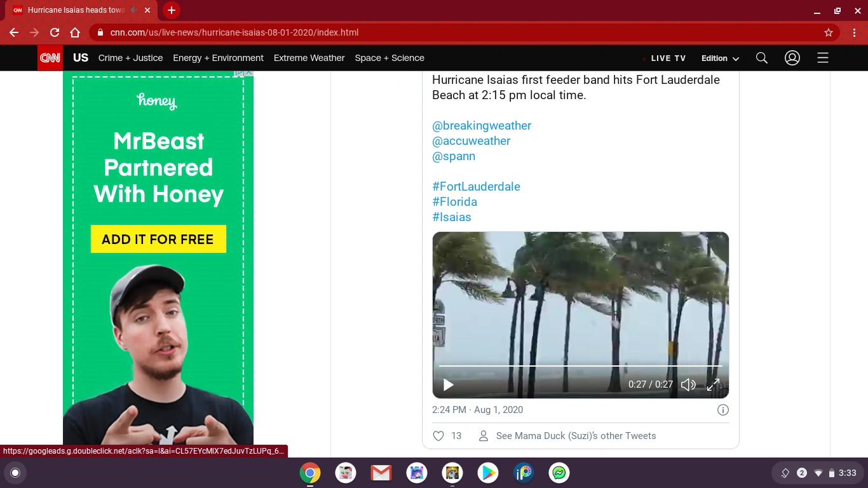Viewport: 868px width, 488px height.
Task: Open the #Florida hashtag
Action: pos(454,202)
